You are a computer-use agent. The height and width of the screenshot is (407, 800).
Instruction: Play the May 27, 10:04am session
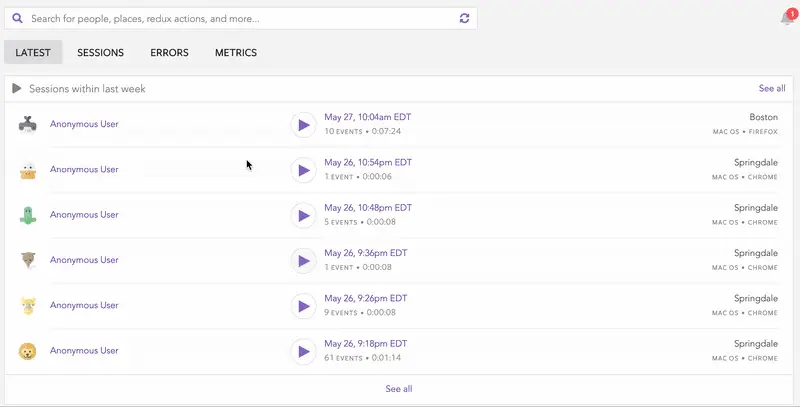click(303, 124)
